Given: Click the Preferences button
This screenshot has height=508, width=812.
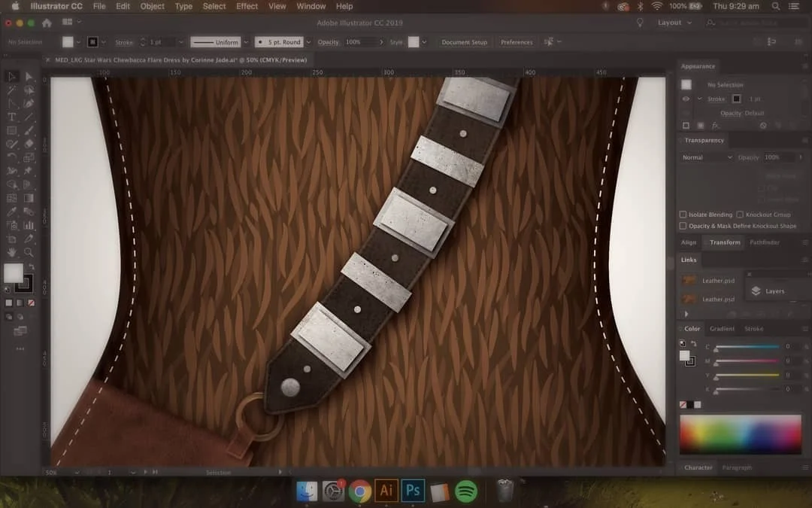Looking at the screenshot, I should point(517,42).
